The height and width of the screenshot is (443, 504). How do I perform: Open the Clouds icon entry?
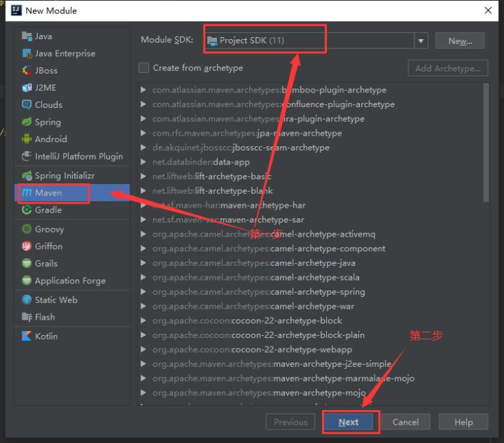[27, 104]
